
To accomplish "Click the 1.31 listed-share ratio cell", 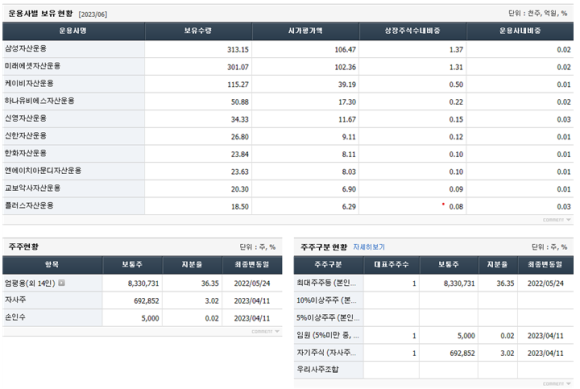I will point(456,67).
